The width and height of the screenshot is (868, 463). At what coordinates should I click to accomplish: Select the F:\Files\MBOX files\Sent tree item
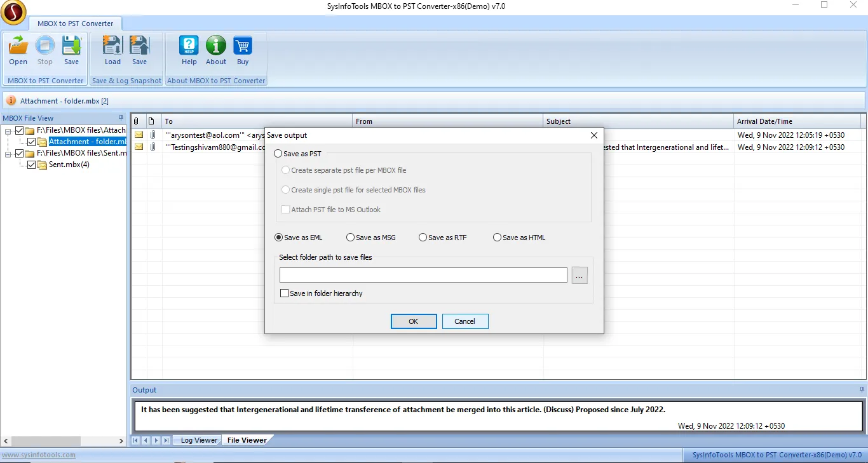[82, 153]
